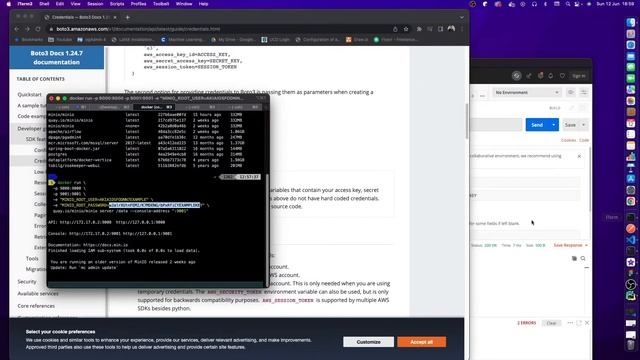Click the Postman capture requests satellite icon

[529, 76]
